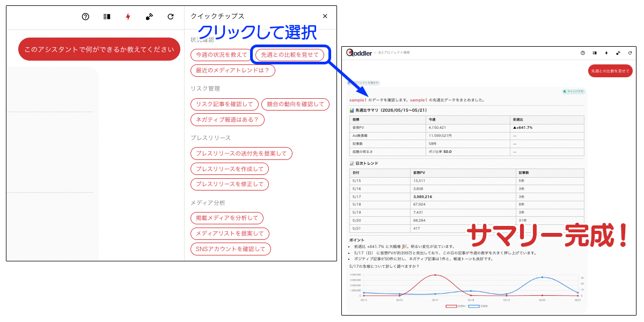This screenshot has height=322, width=644.
Task: Select 今週の状況を教えて chip
Action: coord(222,55)
